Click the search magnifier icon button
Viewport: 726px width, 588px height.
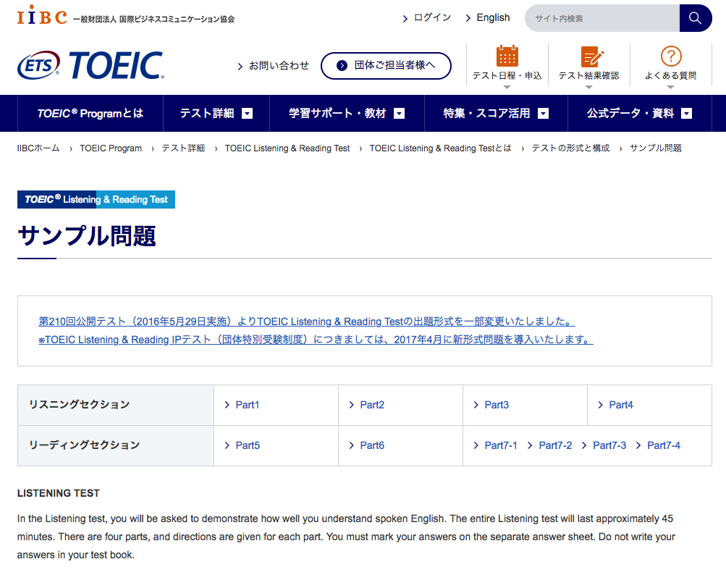pyautogui.click(x=695, y=18)
